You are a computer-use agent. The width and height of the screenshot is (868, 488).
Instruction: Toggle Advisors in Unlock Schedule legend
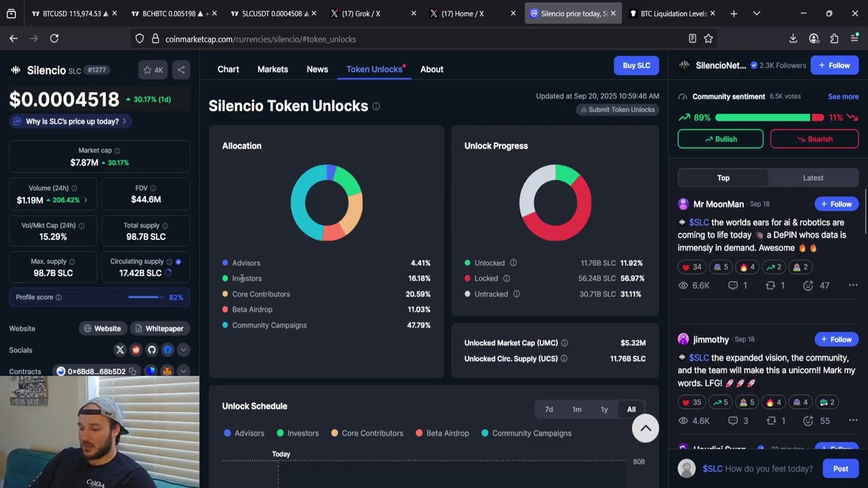pos(243,433)
